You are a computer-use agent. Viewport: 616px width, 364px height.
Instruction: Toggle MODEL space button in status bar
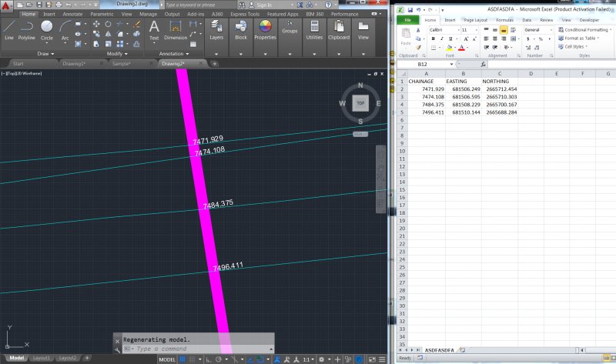click(x=167, y=359)
